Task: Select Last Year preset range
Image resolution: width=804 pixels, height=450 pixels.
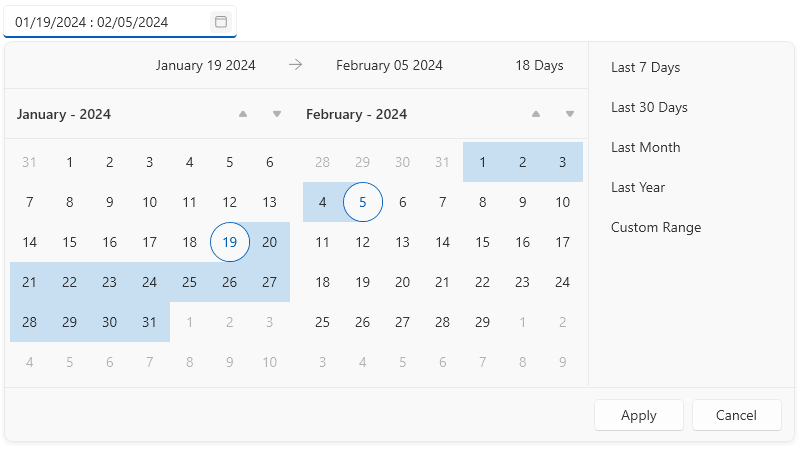Action: coord(638,187)
